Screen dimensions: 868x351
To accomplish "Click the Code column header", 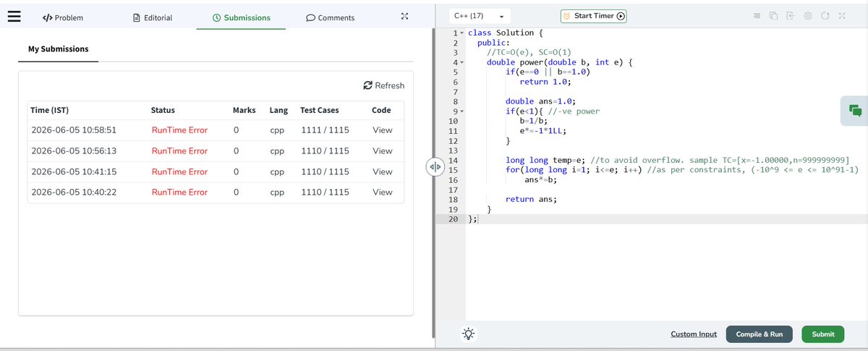I will click(381, 110).
